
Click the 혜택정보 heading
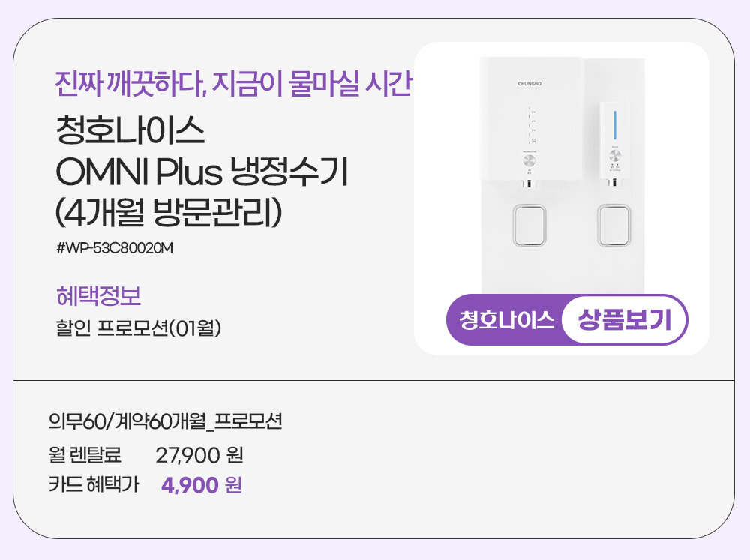pos(98,297)
